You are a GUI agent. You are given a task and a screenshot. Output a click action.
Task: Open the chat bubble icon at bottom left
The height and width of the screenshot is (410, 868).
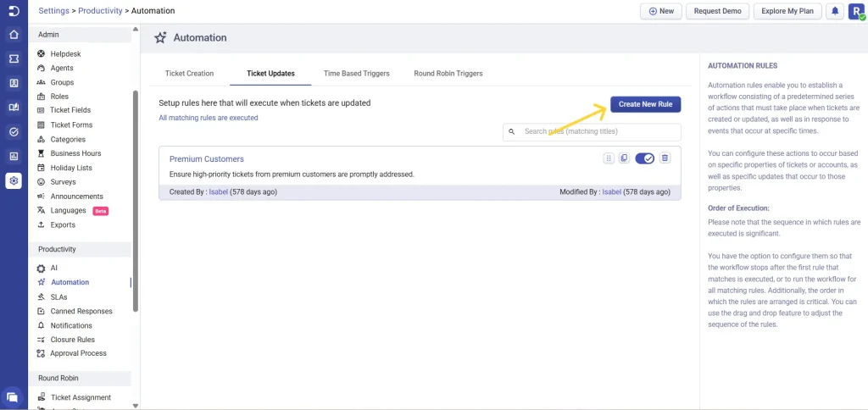coord(12,396)
